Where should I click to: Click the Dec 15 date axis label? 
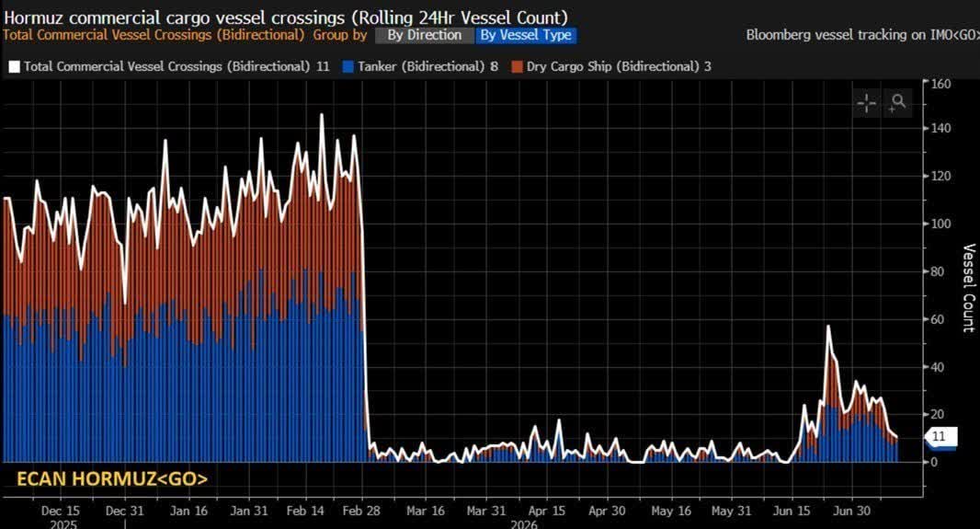coord(61,511)
